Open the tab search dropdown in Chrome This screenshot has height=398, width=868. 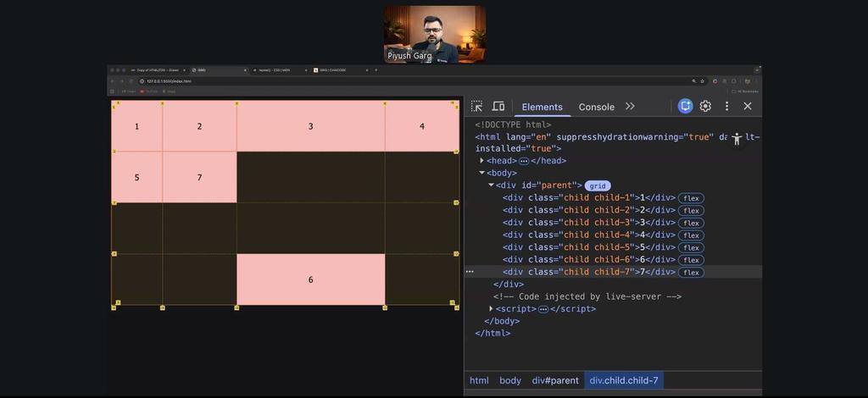pyautogui.click(x=757, y=70)
